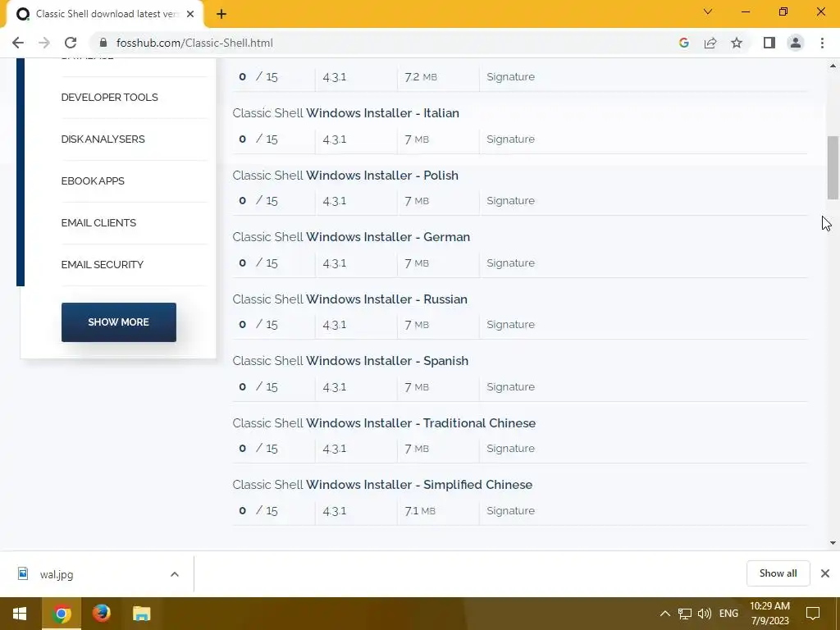Open network status tray icon
The height and width of the screenshot is (630, 840).
685,614
